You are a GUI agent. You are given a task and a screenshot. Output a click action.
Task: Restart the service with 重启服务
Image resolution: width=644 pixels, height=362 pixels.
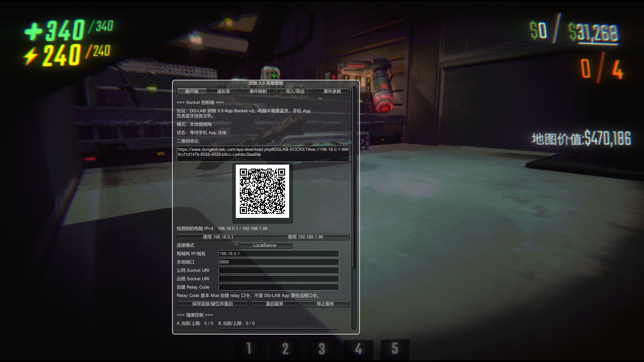click(275, 304)
